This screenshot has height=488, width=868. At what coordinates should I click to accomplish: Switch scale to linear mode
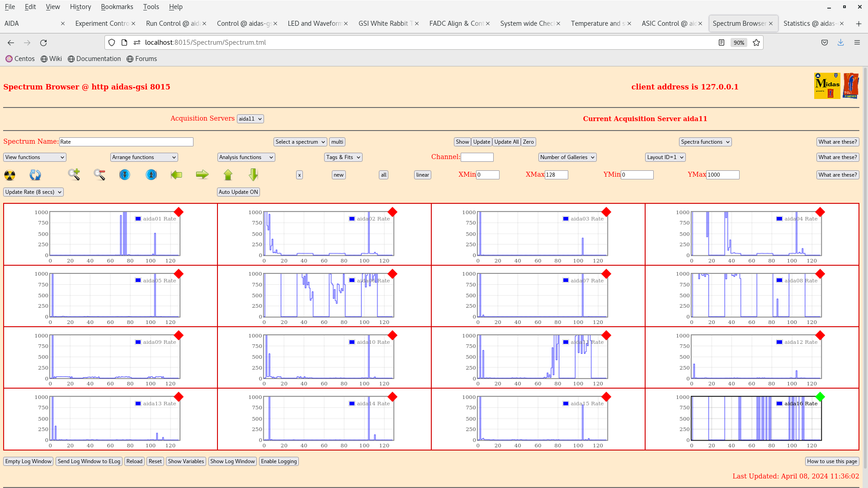[x=423, y=174]
